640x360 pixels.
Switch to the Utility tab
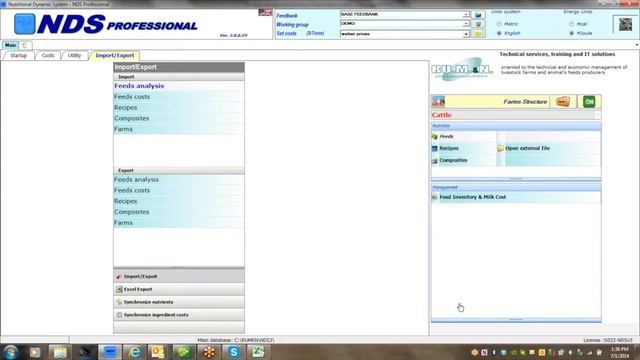pos(74,56)
